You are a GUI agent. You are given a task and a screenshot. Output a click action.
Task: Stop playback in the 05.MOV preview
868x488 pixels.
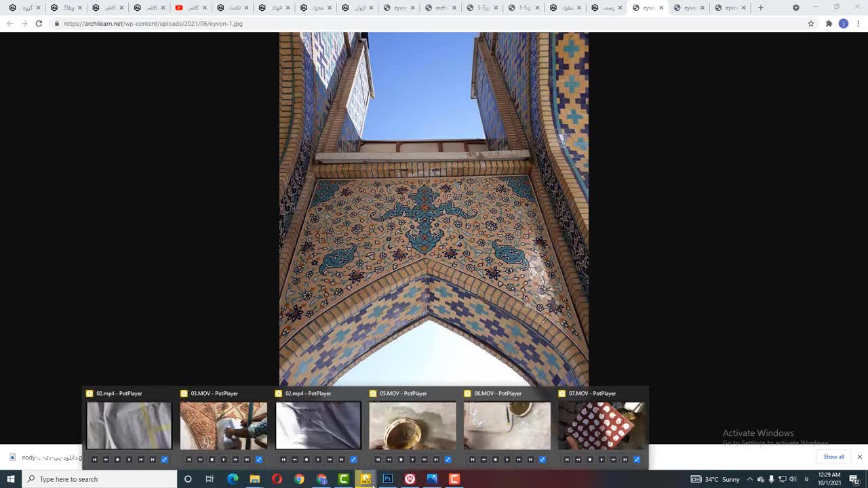(401, 460)
